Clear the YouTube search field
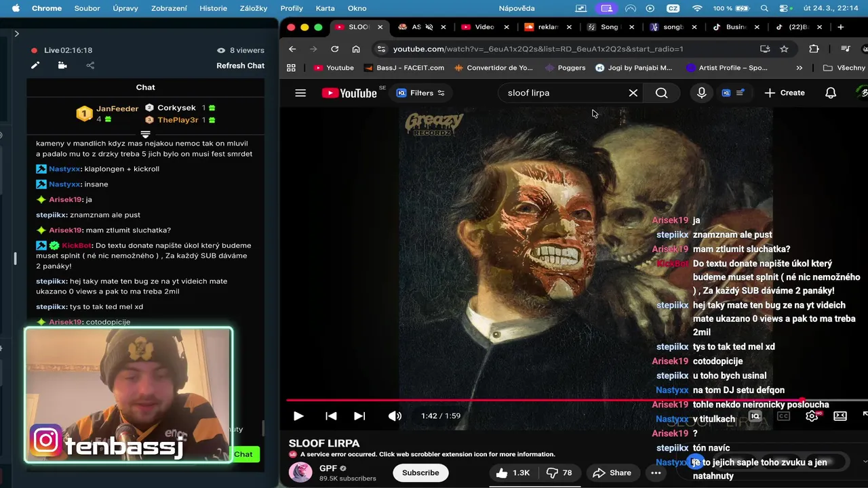The height and width of the screenshot is (488, 868). tap(633, 93)
